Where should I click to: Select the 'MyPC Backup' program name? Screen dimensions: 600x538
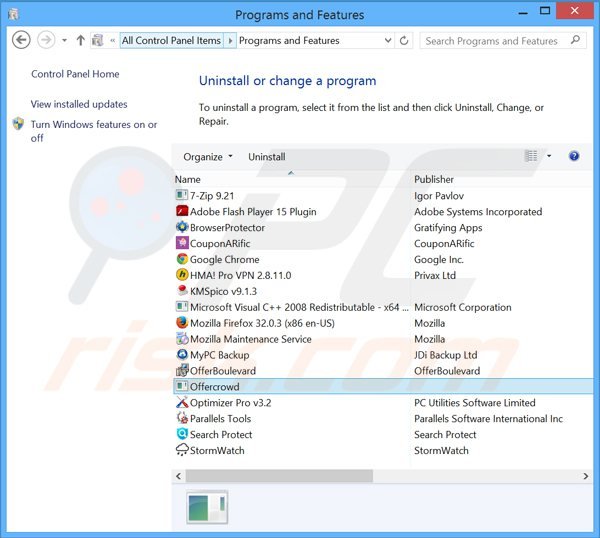219,355
